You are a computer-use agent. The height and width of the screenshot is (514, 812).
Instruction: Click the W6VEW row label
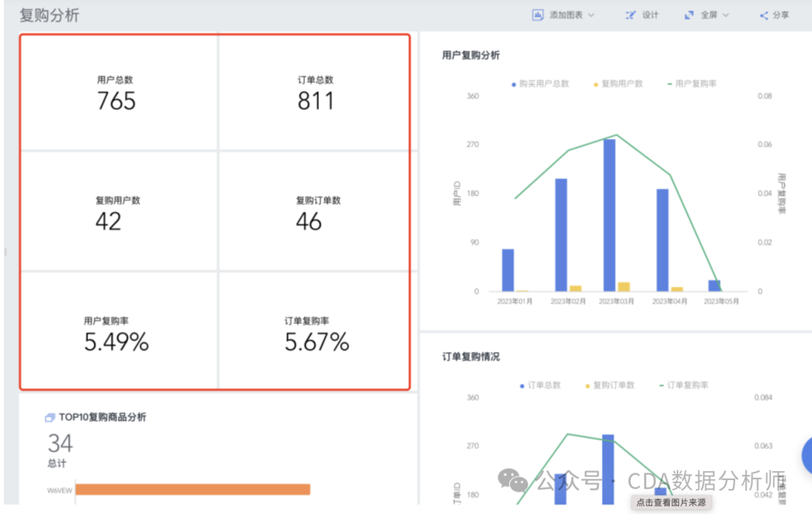click(59, 490)
